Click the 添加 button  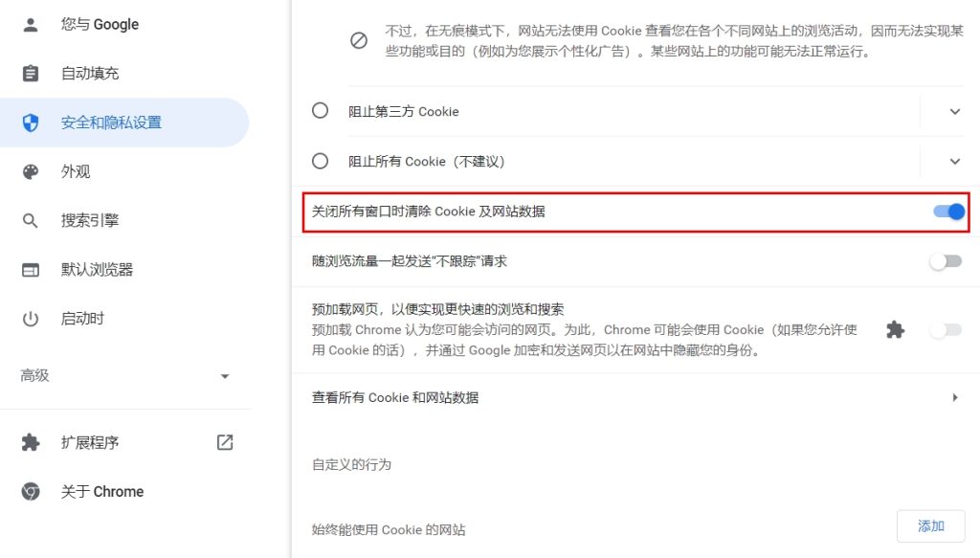click(x=930, y=526)
